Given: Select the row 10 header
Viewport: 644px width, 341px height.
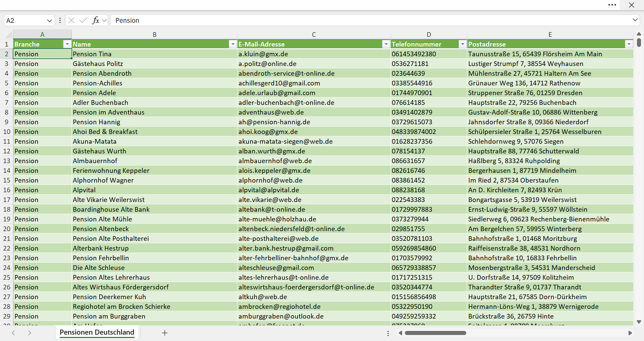Looking at the screenshot, I should 6,132.
